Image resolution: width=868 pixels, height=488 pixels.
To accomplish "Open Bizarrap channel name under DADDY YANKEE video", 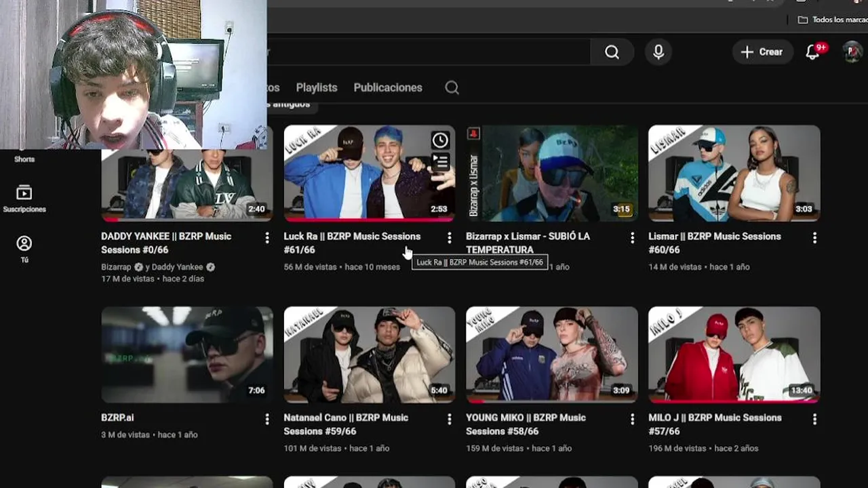I will pyautogui.click(x=116, y=267).
